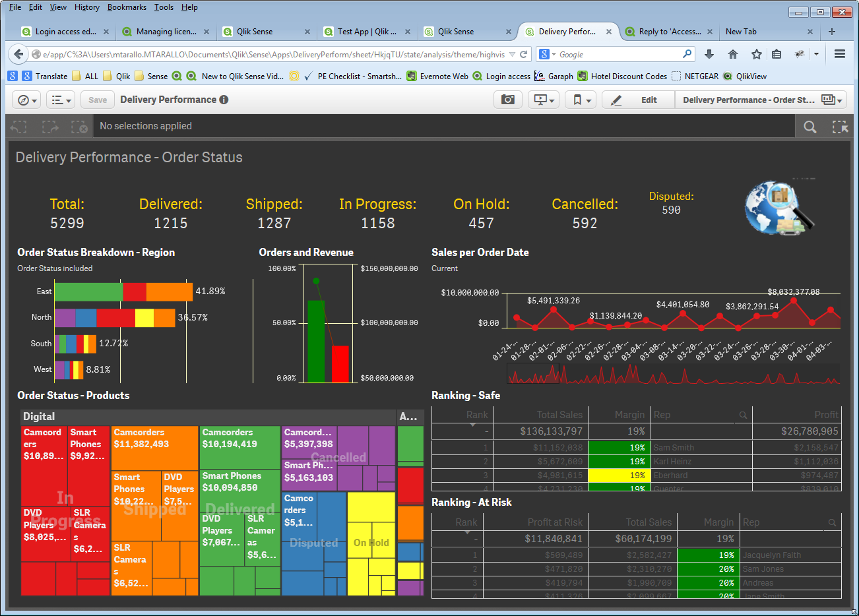Search the Rep column in Ranking - Safe

743,415
